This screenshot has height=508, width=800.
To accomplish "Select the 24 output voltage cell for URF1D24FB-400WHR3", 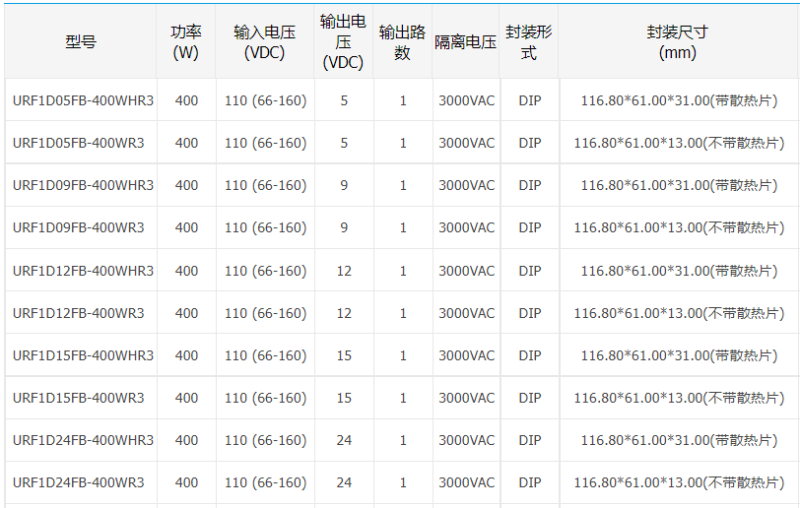I will click(344, 440).
